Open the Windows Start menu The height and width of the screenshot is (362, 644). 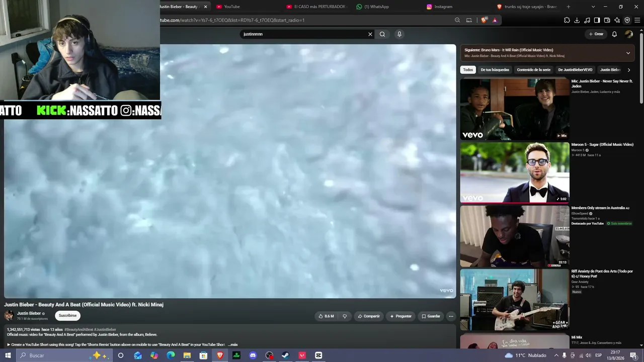click(x=8, y=355)
